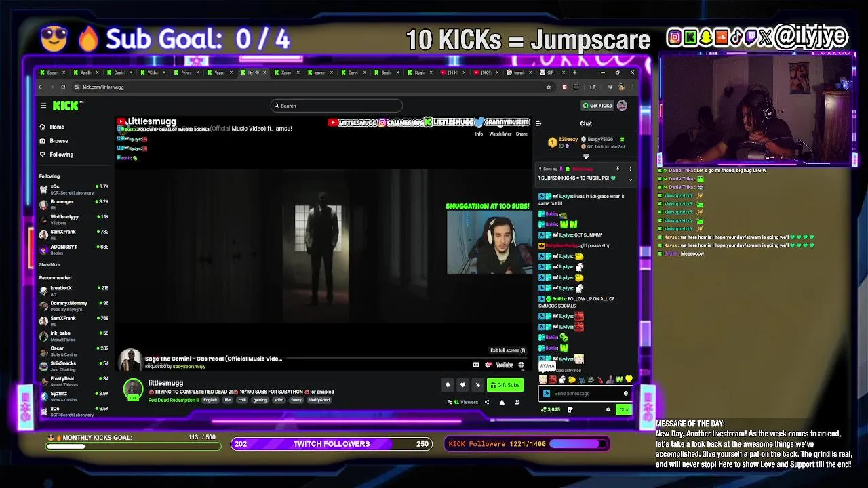
Task: Open chat settings gear icon
Action: pos(608,409)
